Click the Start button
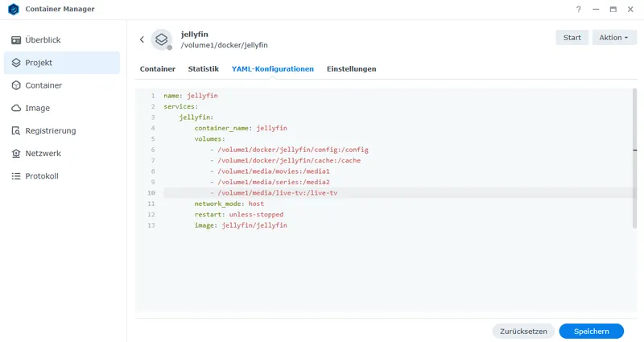Screen dimensions: 644x342 pos(572,37)
